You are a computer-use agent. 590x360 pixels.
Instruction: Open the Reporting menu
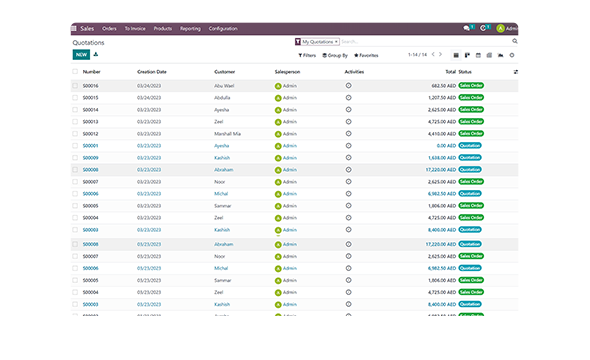point(190,29)
